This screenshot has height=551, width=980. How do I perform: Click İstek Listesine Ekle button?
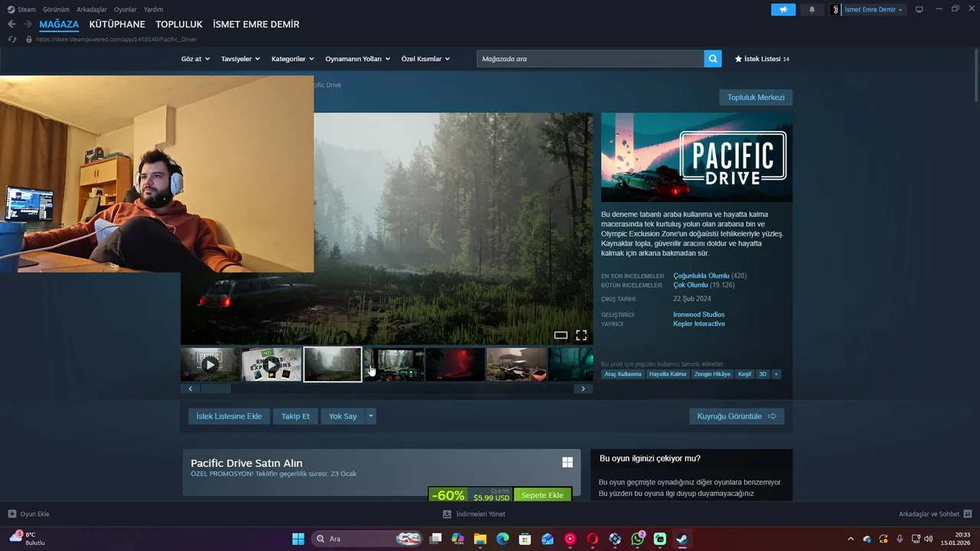(229, 416)
